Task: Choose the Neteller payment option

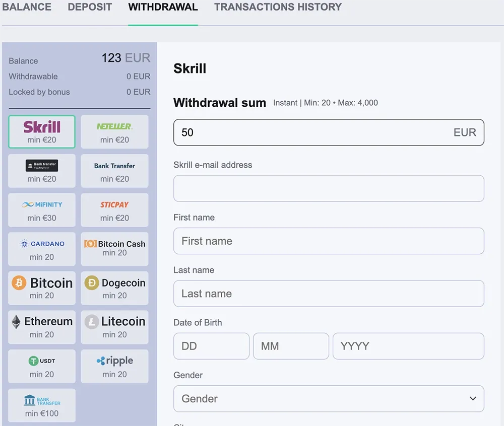Action: [114, 131]
